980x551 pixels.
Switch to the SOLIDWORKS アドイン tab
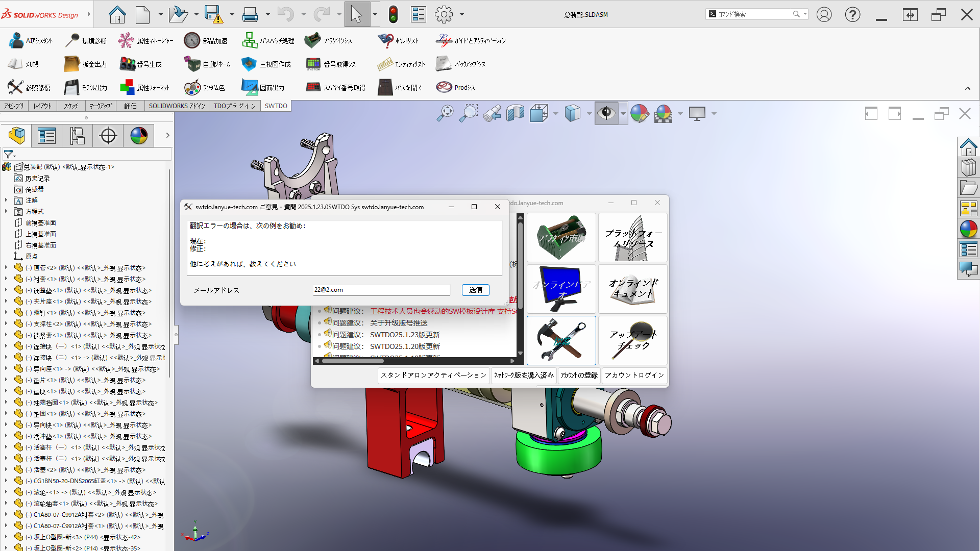(x=177, y=106)
